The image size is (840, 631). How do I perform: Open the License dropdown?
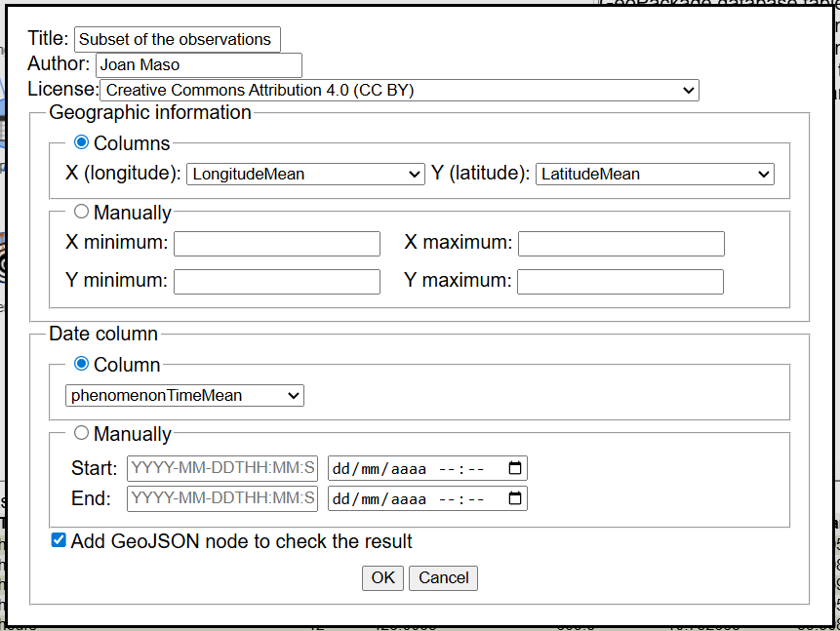coord(399,91)
